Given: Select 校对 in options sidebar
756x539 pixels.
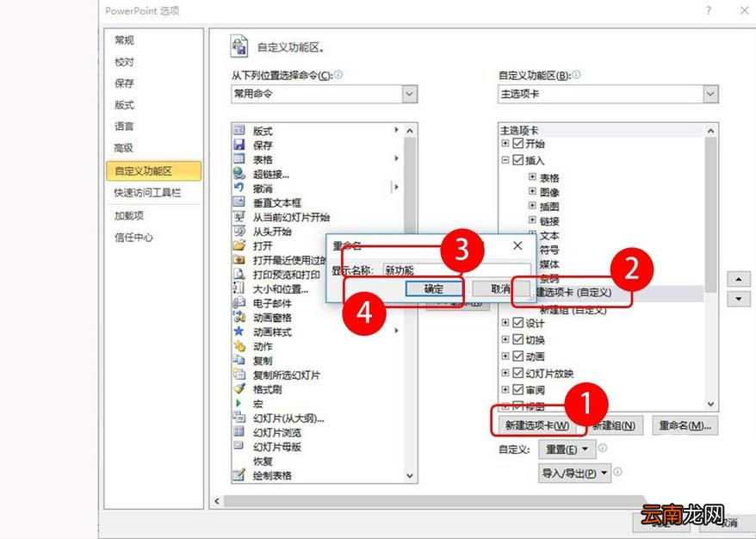Looking at the screenshot, I should click(124, 62).
